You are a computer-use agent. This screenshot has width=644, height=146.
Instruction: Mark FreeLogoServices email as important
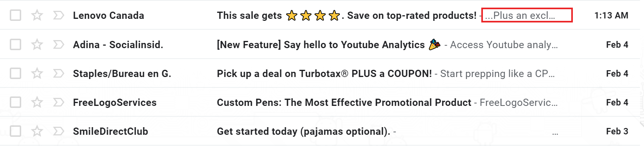point(58,102)
